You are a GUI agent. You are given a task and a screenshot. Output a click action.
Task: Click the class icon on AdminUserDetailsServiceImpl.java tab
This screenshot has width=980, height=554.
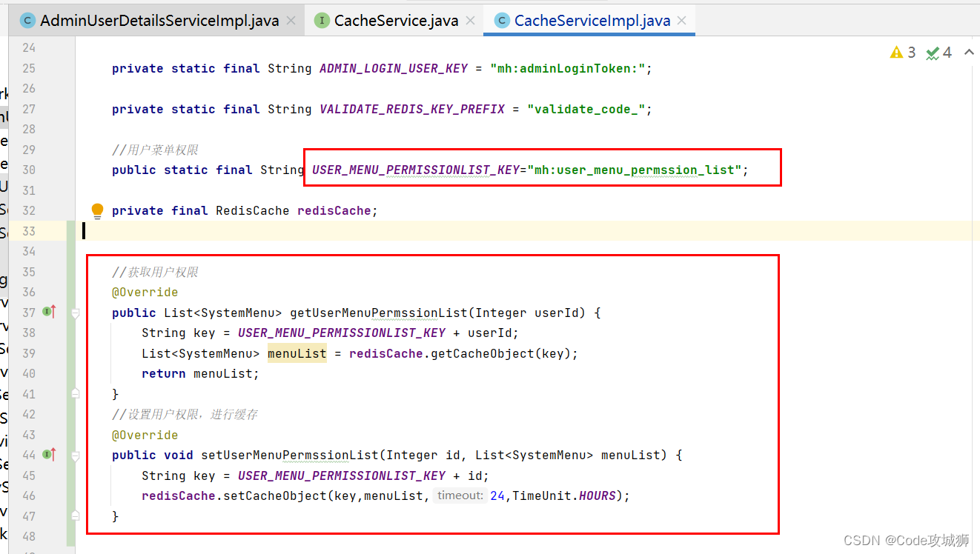[x=27, y=21]
